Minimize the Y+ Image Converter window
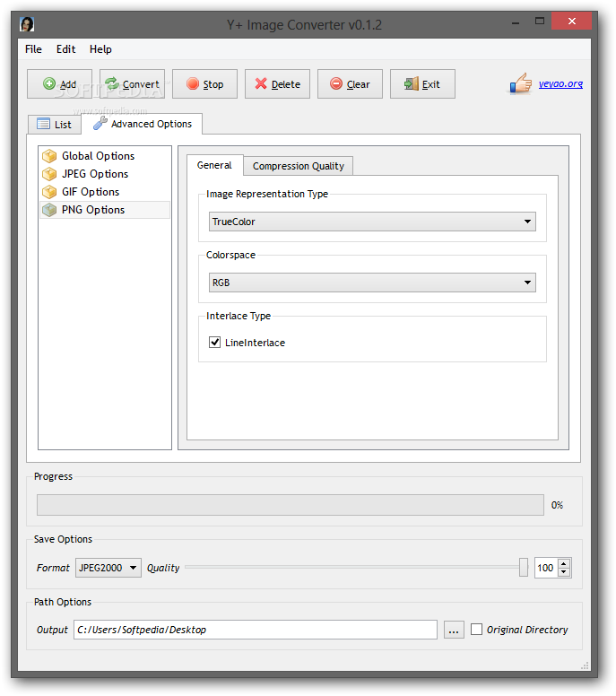This screenshot has height=696, width=616. pyautogui.click(x=516, y=22)
